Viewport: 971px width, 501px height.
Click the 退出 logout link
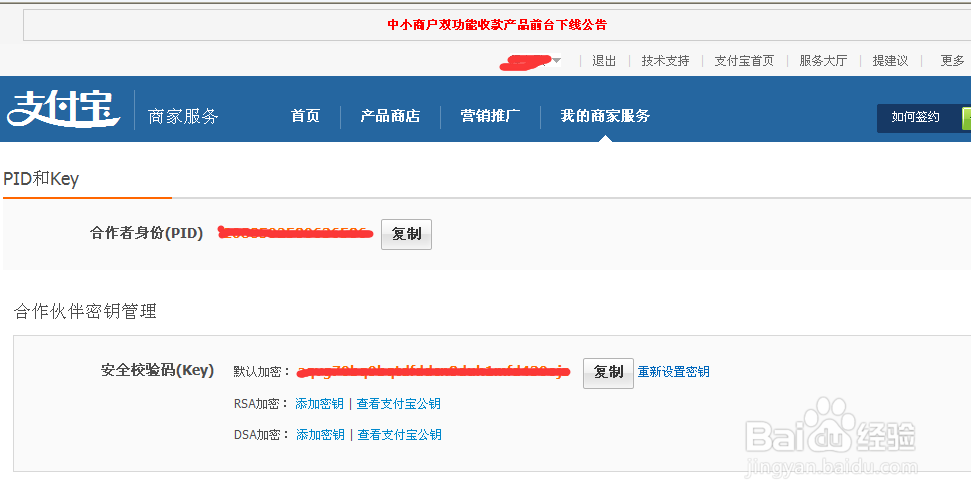coord(604,61)
